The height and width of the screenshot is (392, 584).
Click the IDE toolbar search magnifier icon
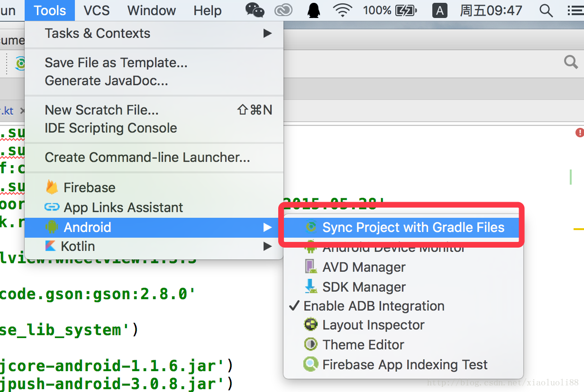[571, 62]
